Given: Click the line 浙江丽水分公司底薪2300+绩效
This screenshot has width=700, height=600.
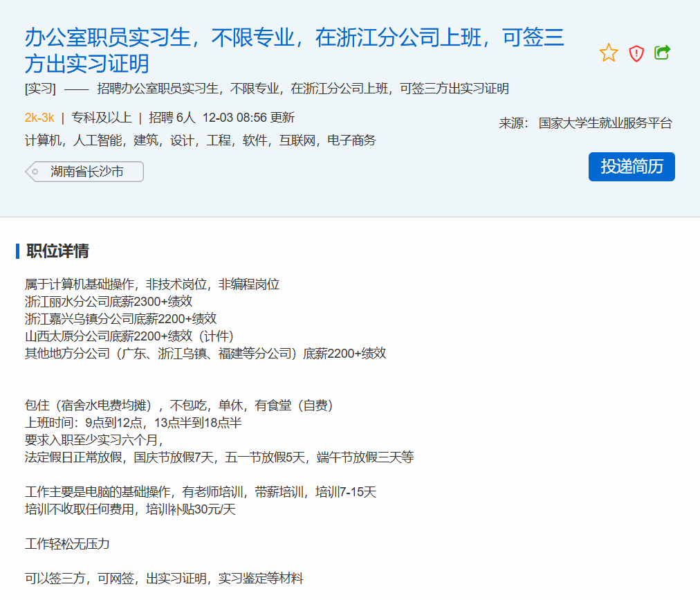Looking at the screenshot, I should (109, 302).
